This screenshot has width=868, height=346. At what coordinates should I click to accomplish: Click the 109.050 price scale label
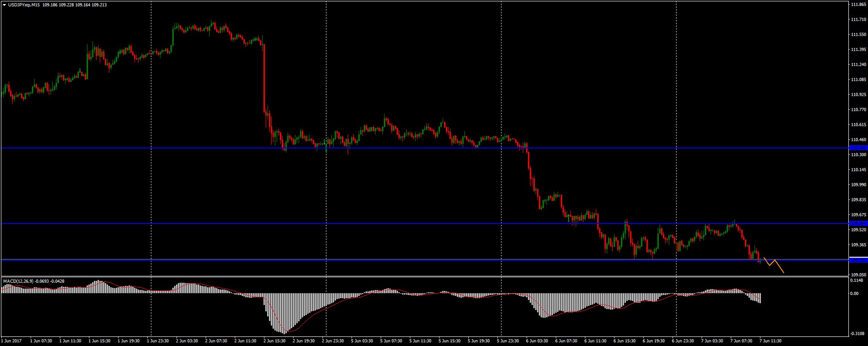(x=858, y=275)
